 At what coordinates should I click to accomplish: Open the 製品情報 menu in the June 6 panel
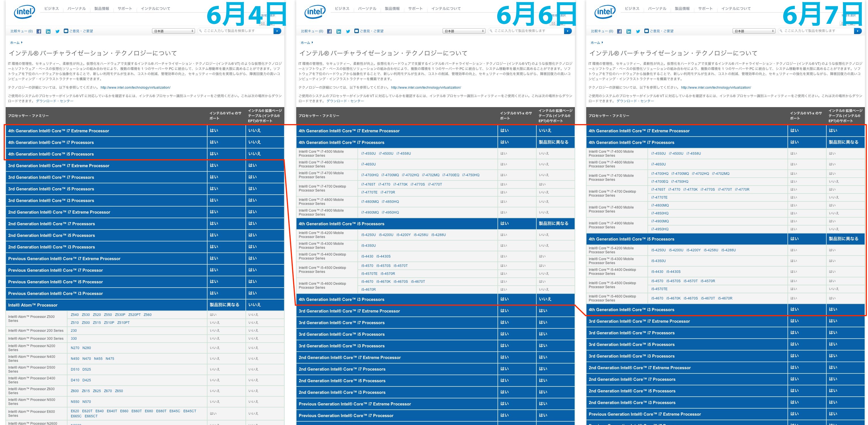[392, 8]
